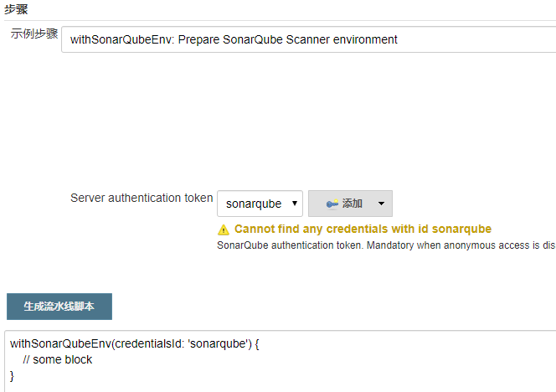Screen dimensions: 556x392
Task: Click the 'Cannot find any credentials' warning text
Action: [x=363, y=229]
